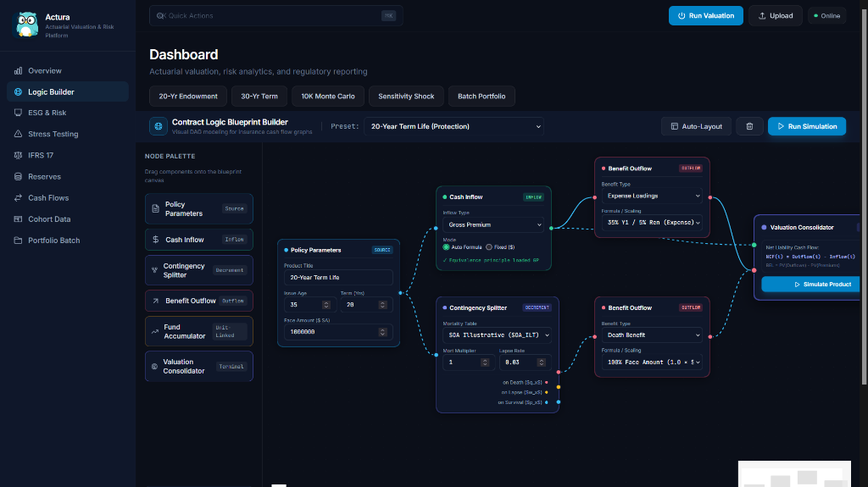Adjust the Face Amount stepper arrows

[x=382, y=332]
